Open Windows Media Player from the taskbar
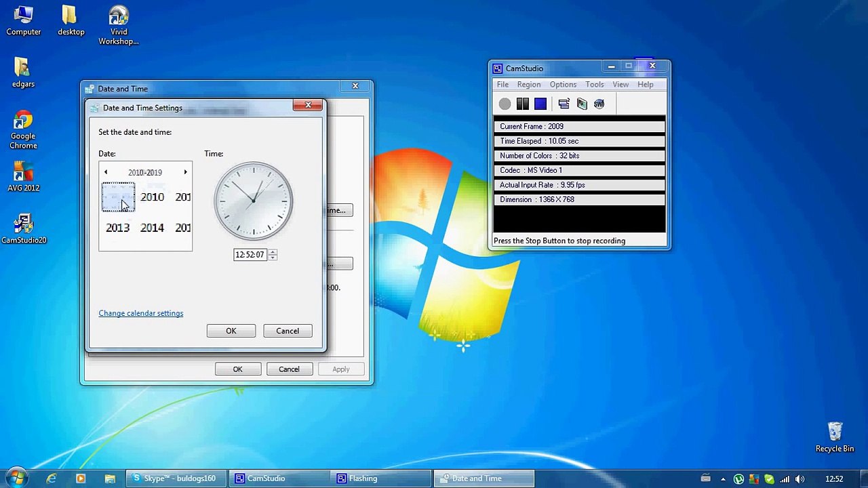 (80, 479)
